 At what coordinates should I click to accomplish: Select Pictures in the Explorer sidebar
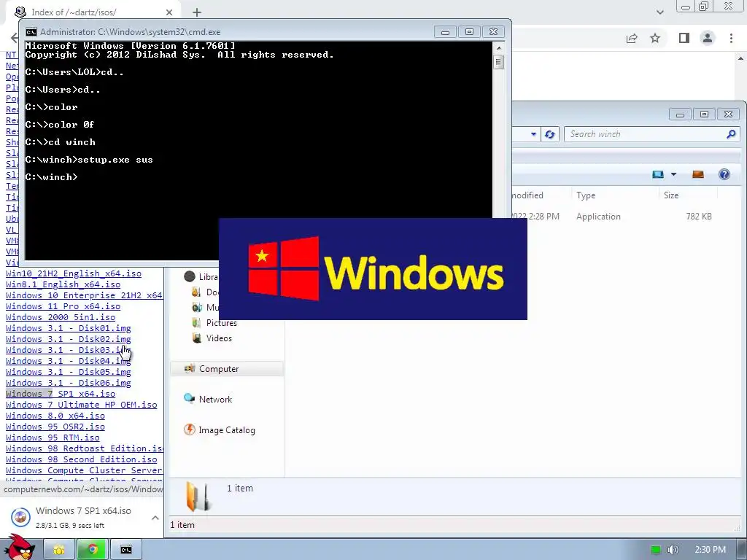click(x=221, y=323)
